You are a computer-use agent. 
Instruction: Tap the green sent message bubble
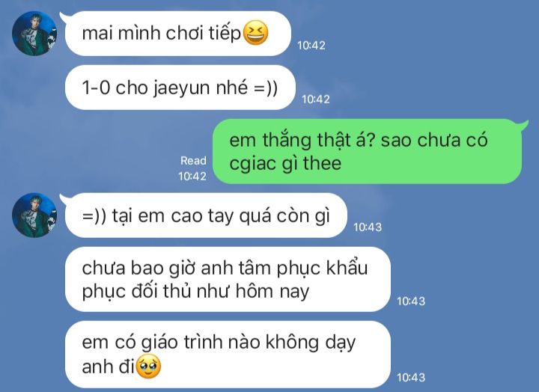coord(368,151)
